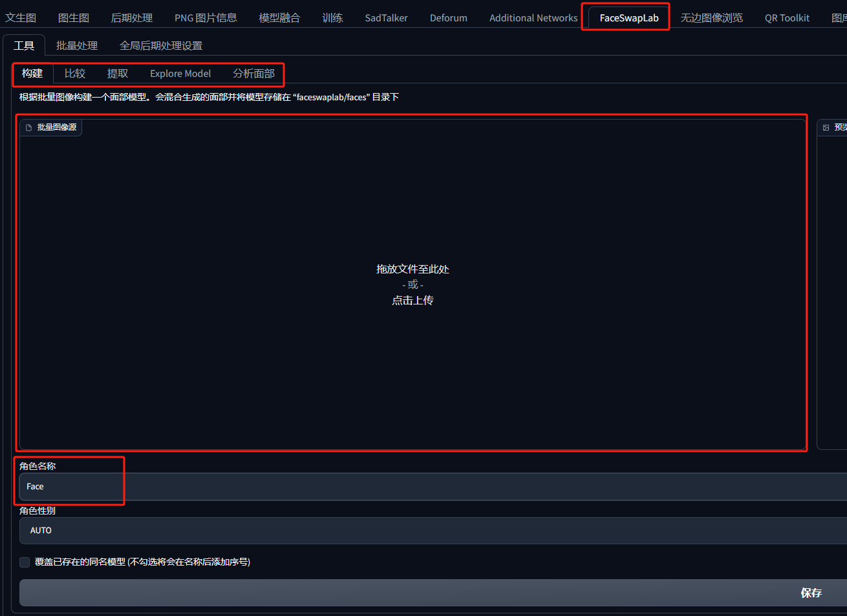Open the Explore Model tab
The width and height of the screenshot is (847, 616).
(x=180, y=73)
